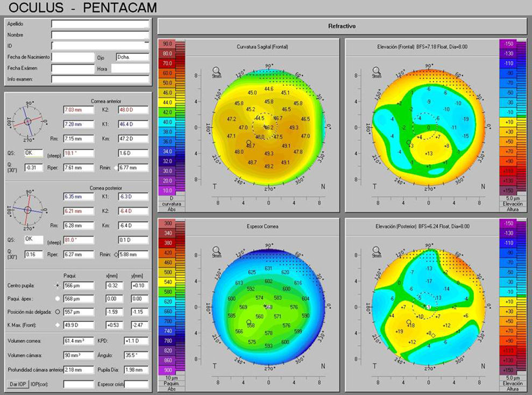This screenshot has width=532, height=395.
Task: Click the Posición más delgada ring marker
Action: point(58,311)
